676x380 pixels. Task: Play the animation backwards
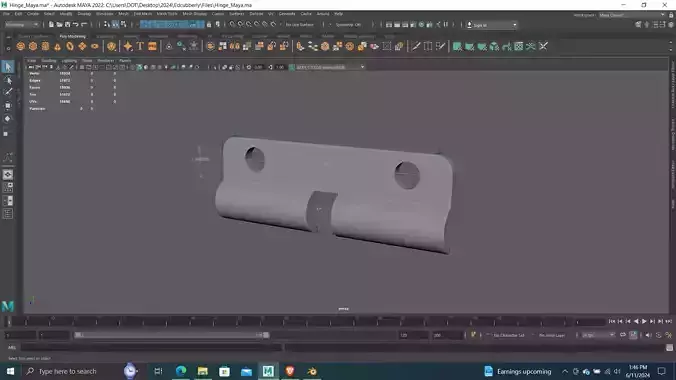(636, 321)
